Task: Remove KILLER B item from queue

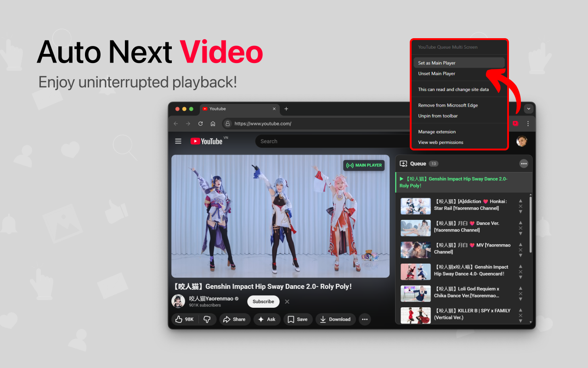Action: pos(520,316)
